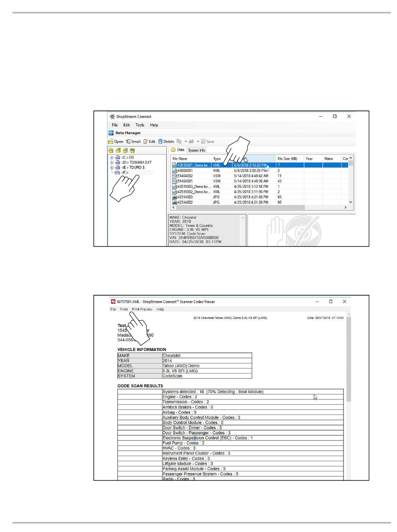Select the TOSHIBA EXT drive label
Image resolution: width=397 pixels, height=532 pixels.
click(136, 162)
